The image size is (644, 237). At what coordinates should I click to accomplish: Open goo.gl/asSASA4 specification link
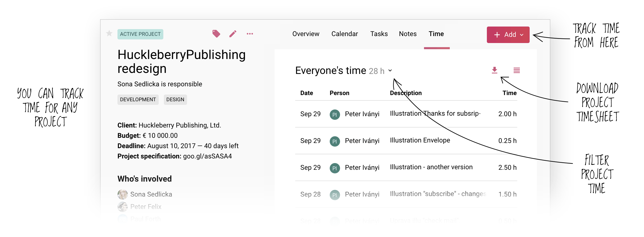[x=207, y=156]
